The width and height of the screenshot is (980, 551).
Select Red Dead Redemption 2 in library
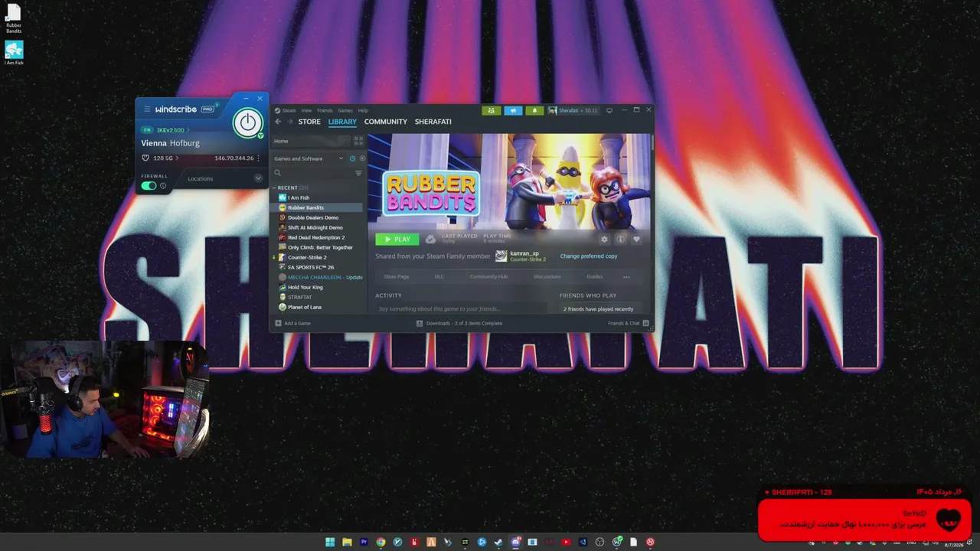click(318, 237)
